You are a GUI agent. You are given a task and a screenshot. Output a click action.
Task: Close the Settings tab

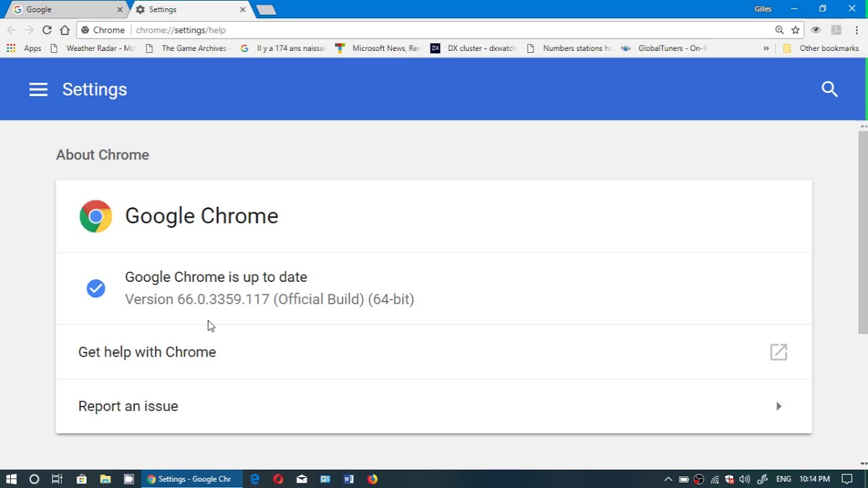coord(243,9)
